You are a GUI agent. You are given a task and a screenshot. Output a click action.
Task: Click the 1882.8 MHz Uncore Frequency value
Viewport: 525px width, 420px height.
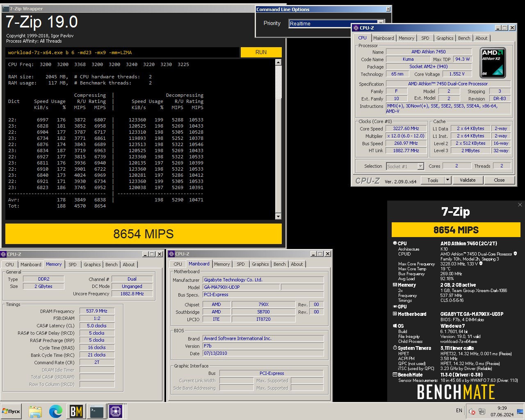[x=132, y=294]
